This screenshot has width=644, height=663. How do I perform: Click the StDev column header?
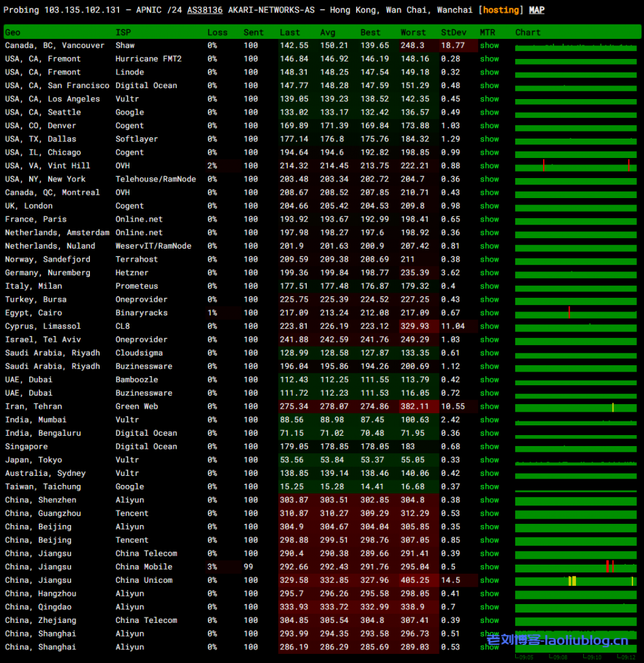click(452, 32)
